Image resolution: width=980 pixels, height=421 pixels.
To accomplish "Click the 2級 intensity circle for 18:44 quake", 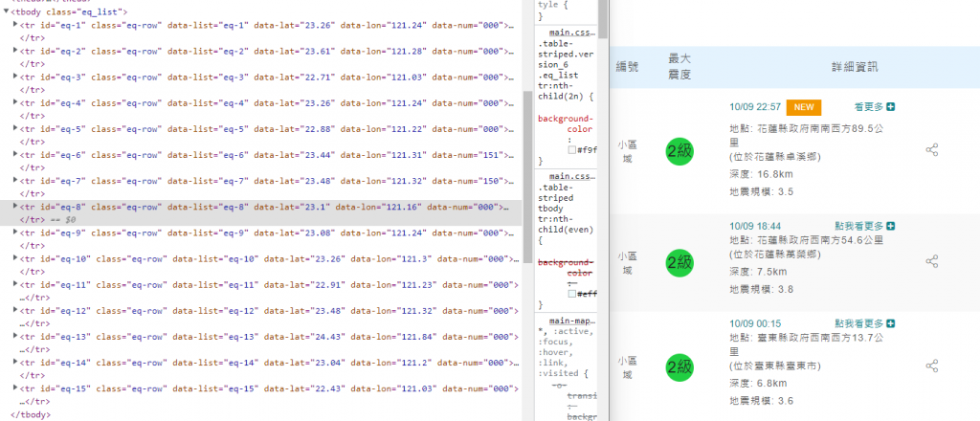I will (680, 262).
